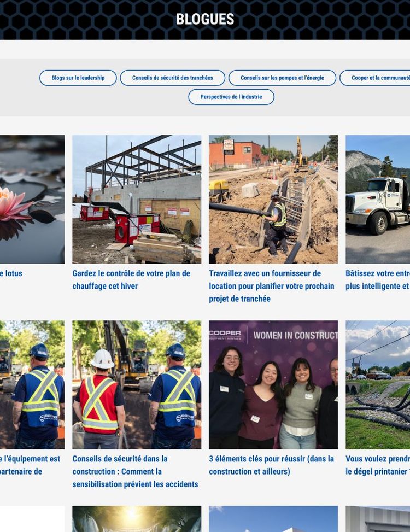Select the Blogs sur le leadership filter
This screenshot has height=532, width=410.
[x=78, y=78]
